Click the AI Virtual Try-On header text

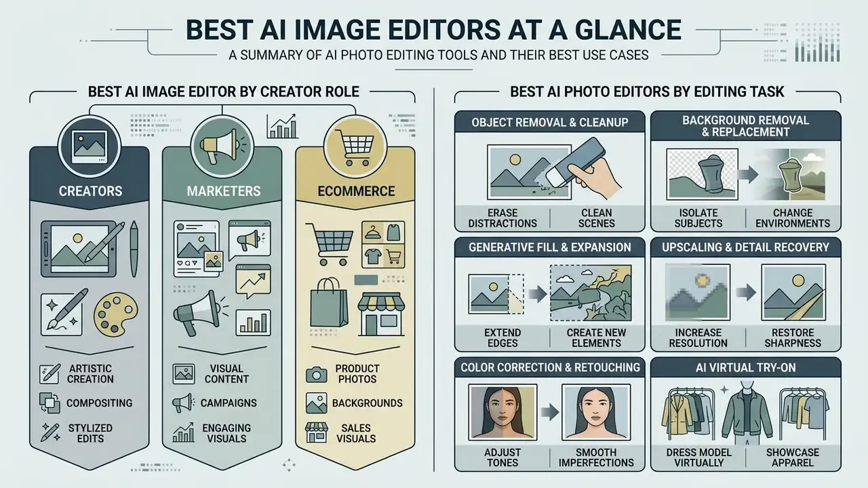coord(746,368)
